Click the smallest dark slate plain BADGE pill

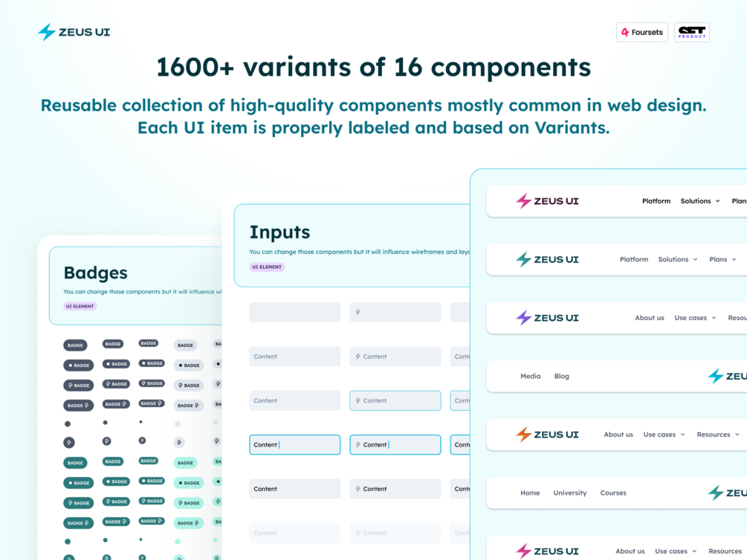(x=148, y=343)
